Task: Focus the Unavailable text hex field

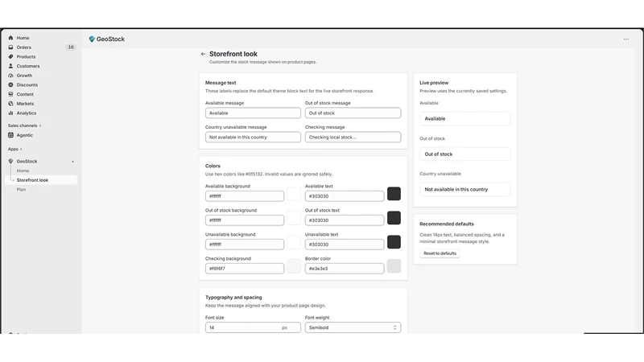Action: click(345, 245)
